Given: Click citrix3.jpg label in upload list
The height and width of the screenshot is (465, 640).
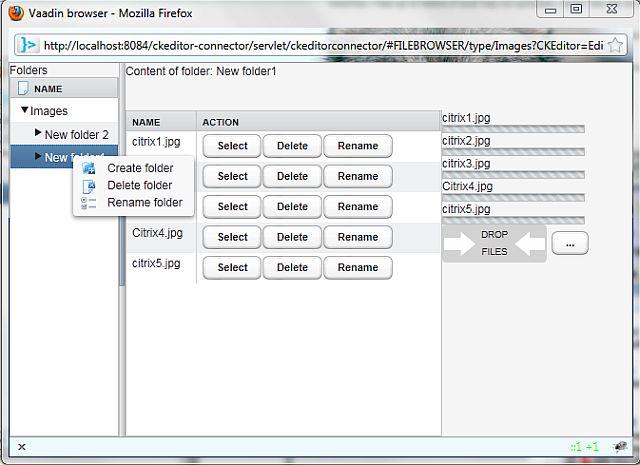Looking at the screenshot, I should pyautogui.click(x=466, y=164).
